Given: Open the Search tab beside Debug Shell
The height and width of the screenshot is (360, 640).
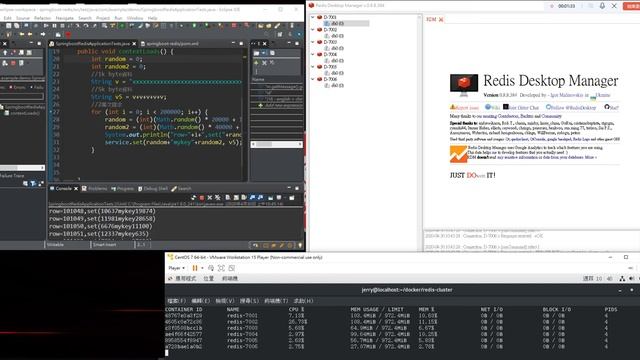Looking at the screenshot, I should tap(181, 189).
